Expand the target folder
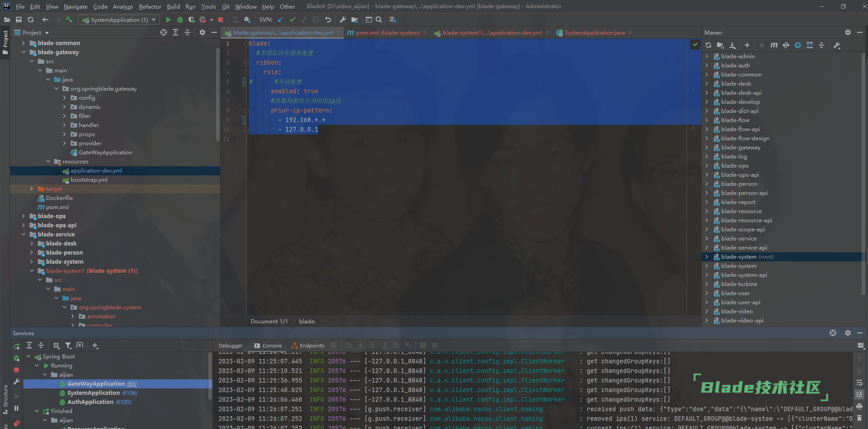868x429 pixels. [x=31, y=189]
